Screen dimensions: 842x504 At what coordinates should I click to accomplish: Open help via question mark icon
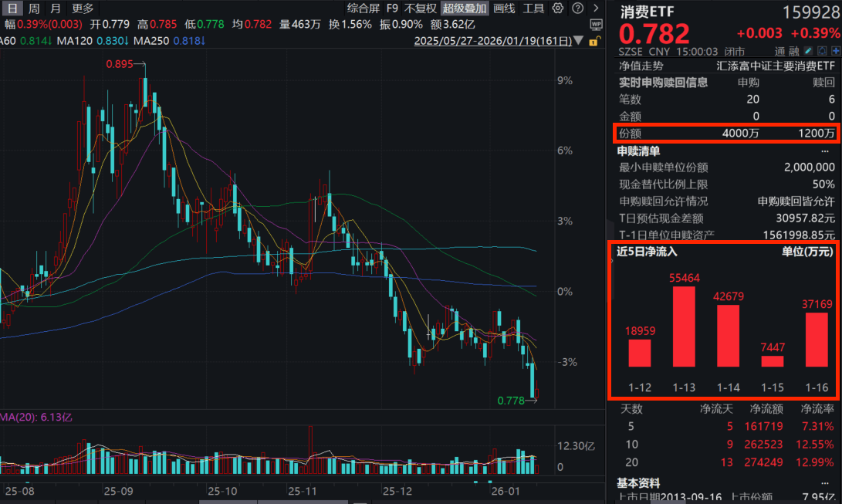577,8
